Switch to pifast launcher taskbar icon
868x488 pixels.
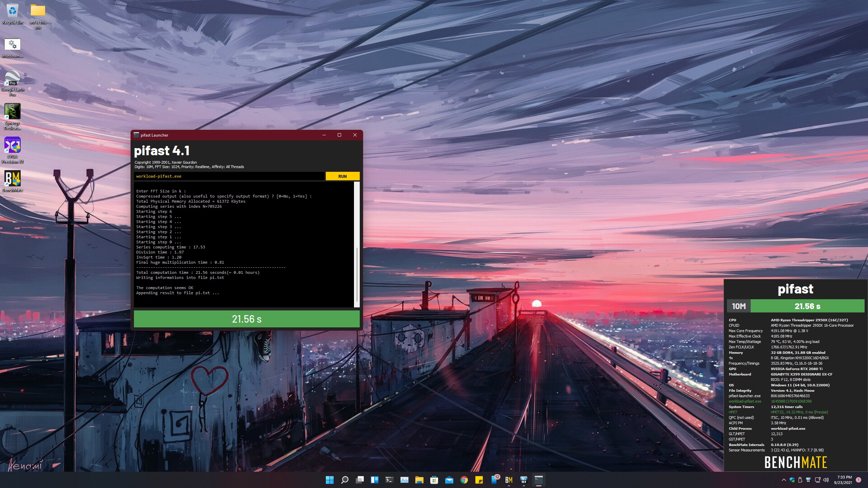coord(538,480)
